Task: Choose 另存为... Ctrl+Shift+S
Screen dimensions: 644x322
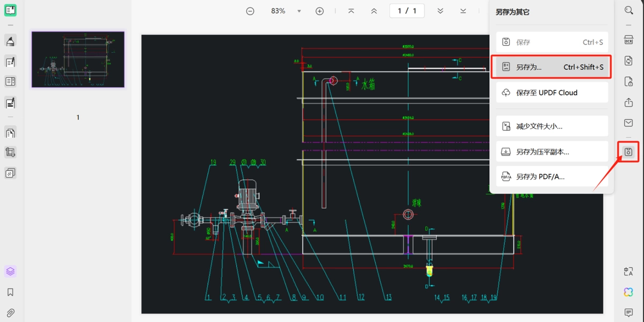Action: pos(552,67)
